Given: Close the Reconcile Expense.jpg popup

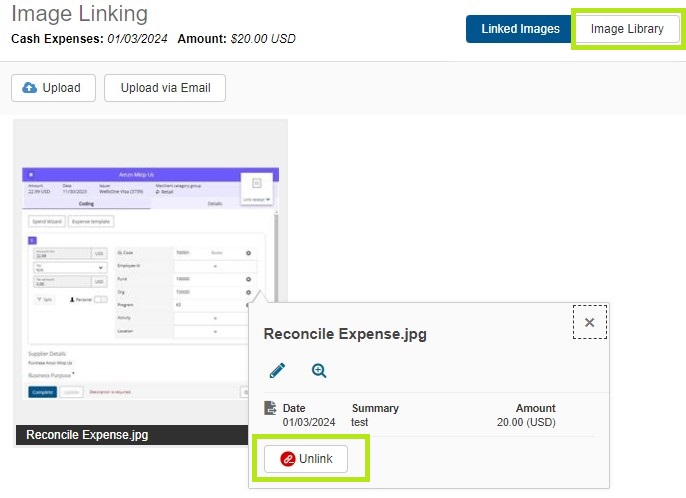Looking at the screenshot, I should [589, 322].
